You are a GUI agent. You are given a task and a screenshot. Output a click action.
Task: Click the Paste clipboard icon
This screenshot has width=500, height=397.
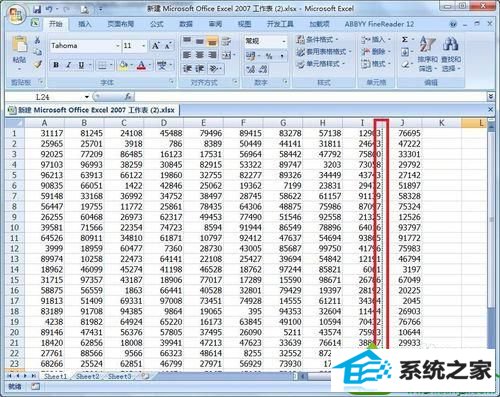(x=19, y=44)
